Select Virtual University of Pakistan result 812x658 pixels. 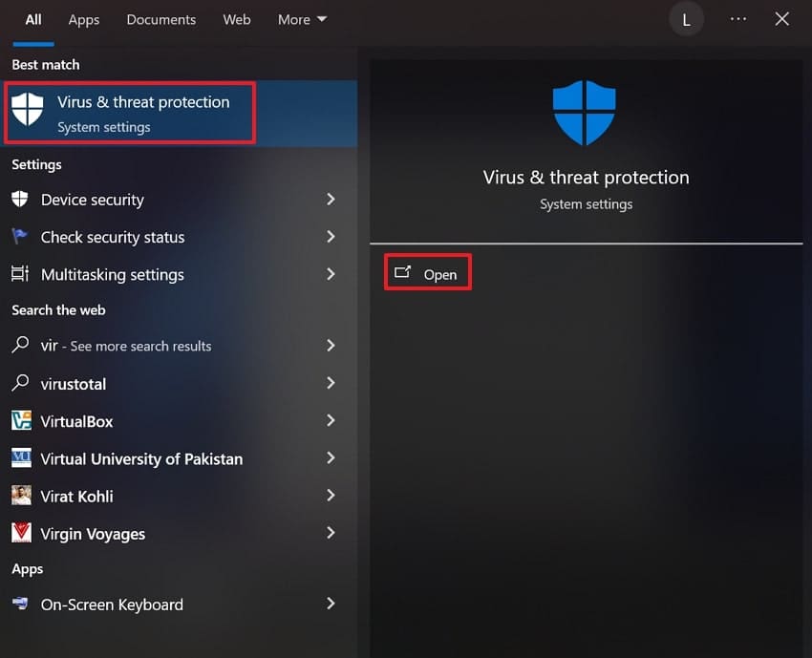140,458
